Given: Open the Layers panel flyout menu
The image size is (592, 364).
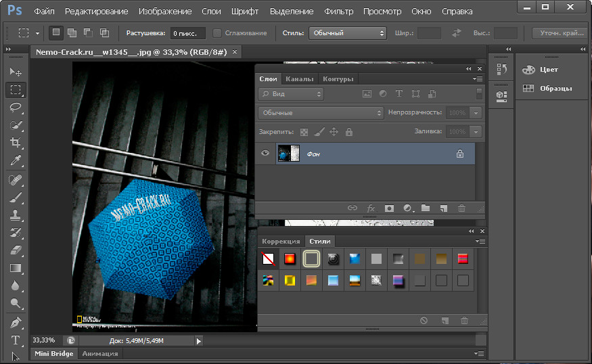Looking at the screenshot, I should click(x=478, y=78).
